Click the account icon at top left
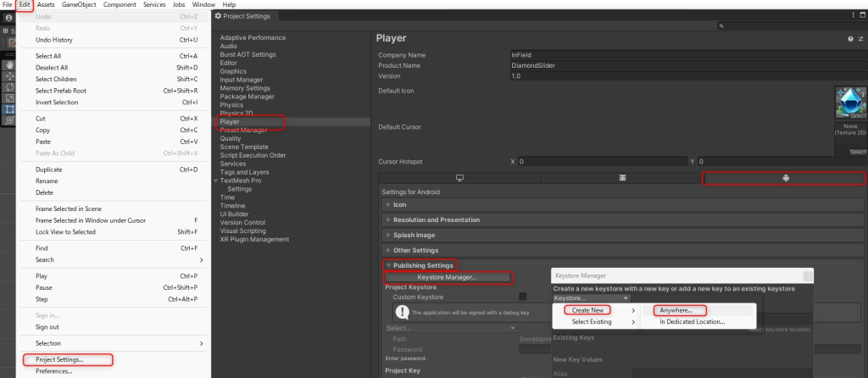This screenshot has height=378, width=868. (x=8, y=18)
